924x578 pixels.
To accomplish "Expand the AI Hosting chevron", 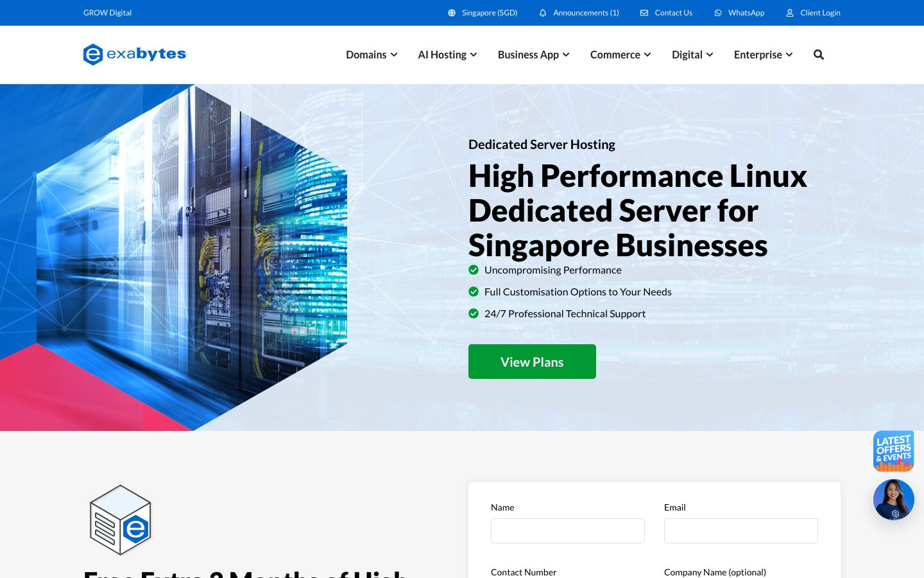I will tap(474, 55).
